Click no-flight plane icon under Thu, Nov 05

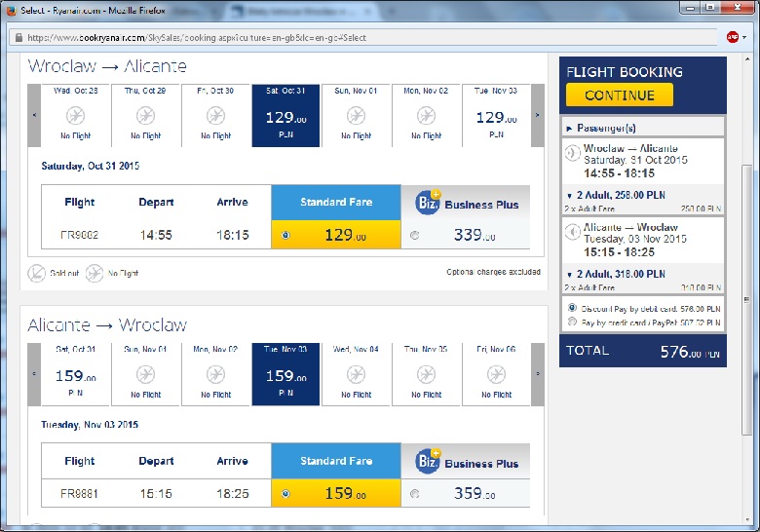coord(426,374)
